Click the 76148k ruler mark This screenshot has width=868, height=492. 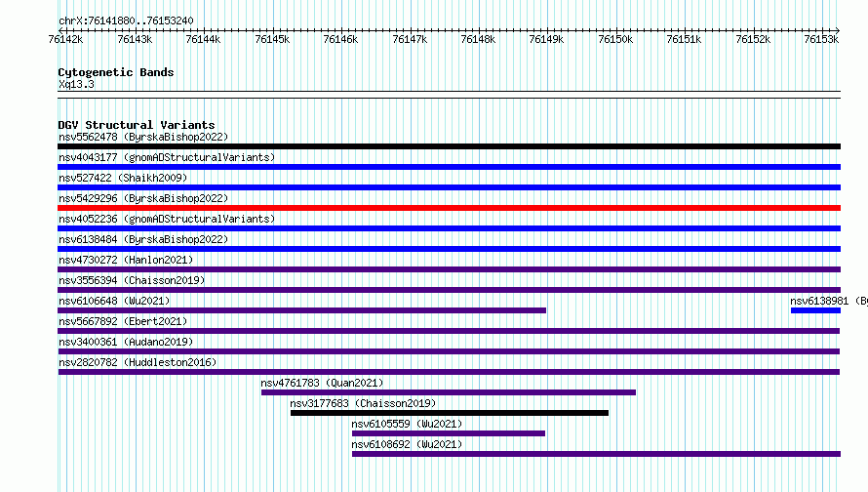478,39
